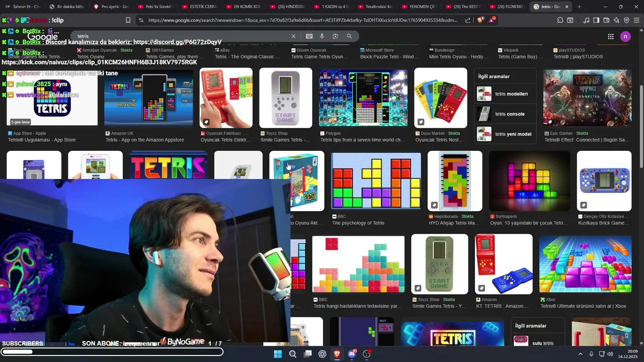Open 'Tetris - App on the Amazon Appstore' link

tap(145, 140)
